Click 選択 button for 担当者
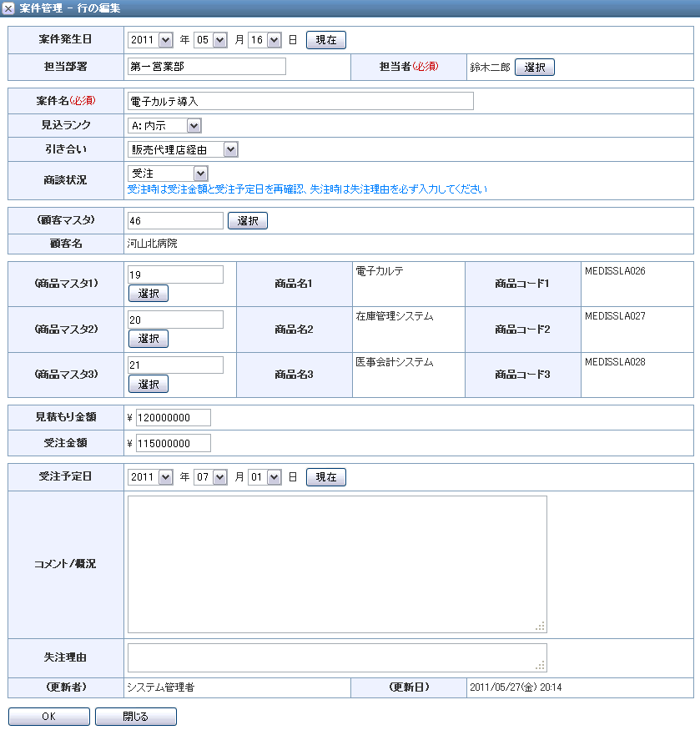This screenshot has height=730, width=700. click(534, 68)
